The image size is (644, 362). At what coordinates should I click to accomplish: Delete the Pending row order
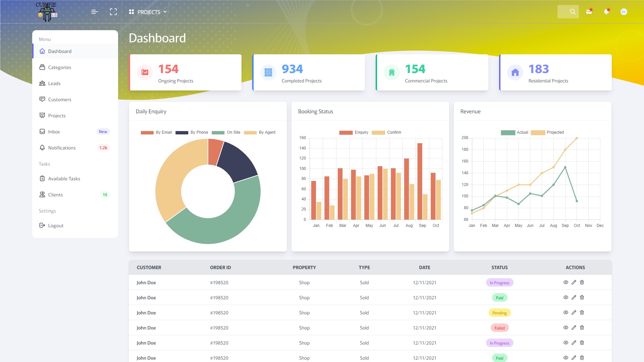(582, 312)
